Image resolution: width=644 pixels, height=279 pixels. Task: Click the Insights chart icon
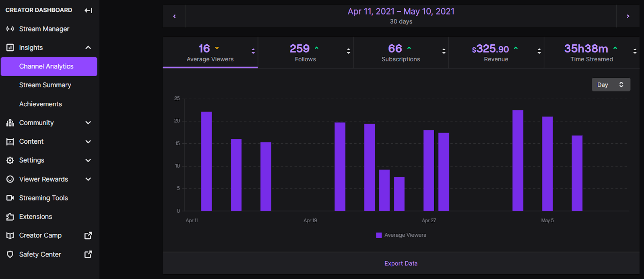coord(10,48)
